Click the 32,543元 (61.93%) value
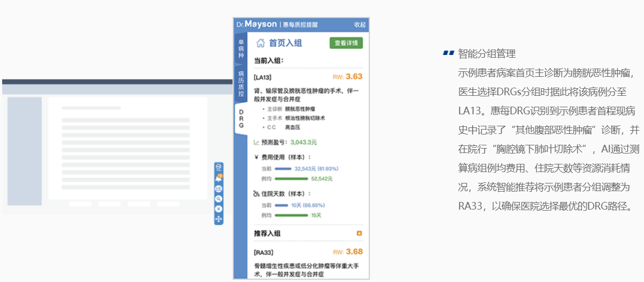This screenshot has width=644, height=282. point(317,169)
